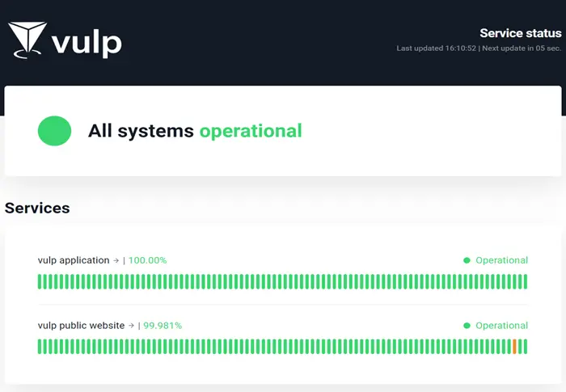
Task: Click the Service status header title
Action: point(520,33)
